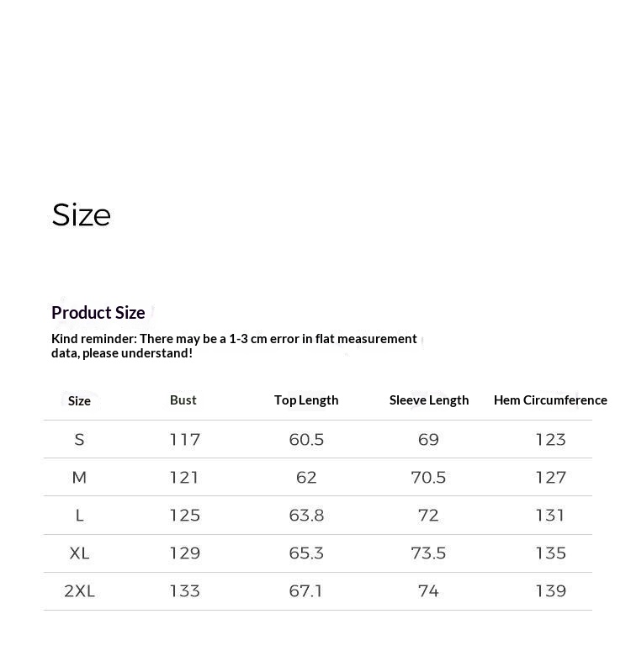Click the L size row label
The height and width of the screenshot is (672, 631).
[x=79, y=516]
